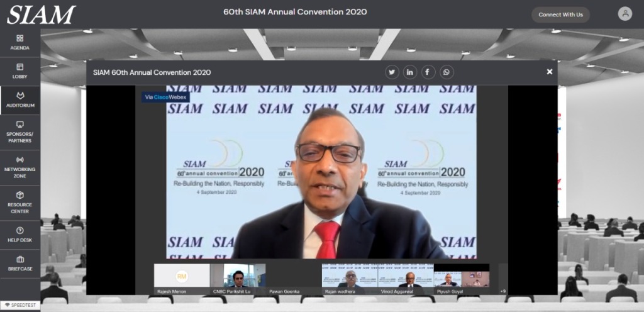
Task: Open the Briefcase
Action: [19, 264]
